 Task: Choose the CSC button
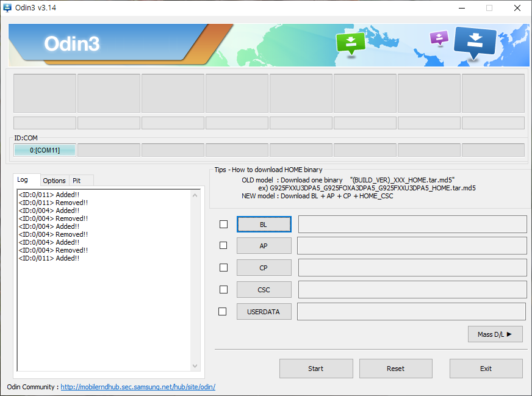[264, 290]
